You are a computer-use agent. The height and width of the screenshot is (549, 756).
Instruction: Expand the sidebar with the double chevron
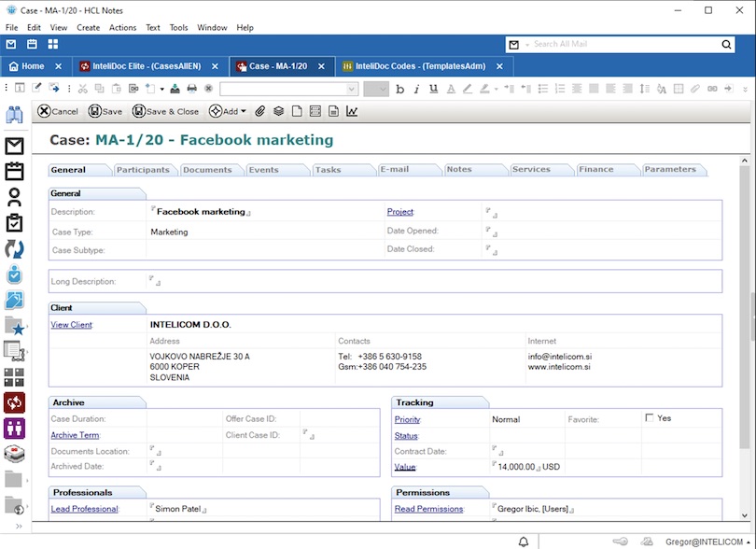[19, 526]
